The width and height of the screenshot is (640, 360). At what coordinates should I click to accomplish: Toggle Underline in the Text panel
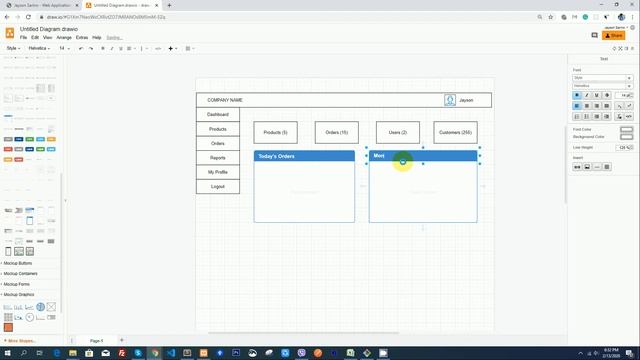click(x=597, y=95)
